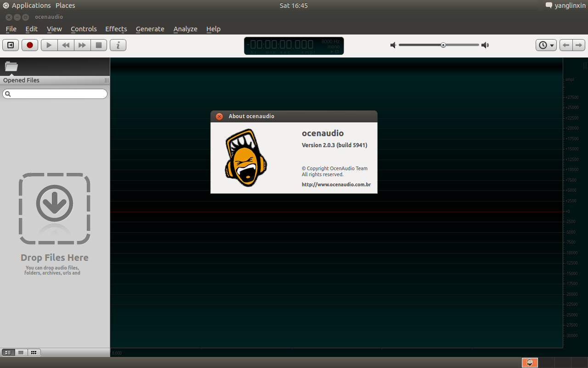The height and width of the screenshot is (368, 588).
Task: Click the Drop Files Here text
Action: (54, 258)
